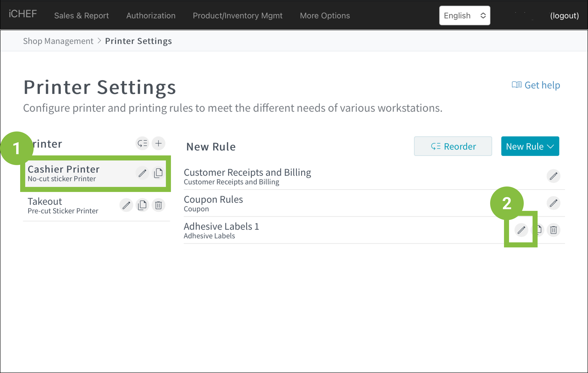Delete the Adhesive Labels 1 rule

pos(553,230)
